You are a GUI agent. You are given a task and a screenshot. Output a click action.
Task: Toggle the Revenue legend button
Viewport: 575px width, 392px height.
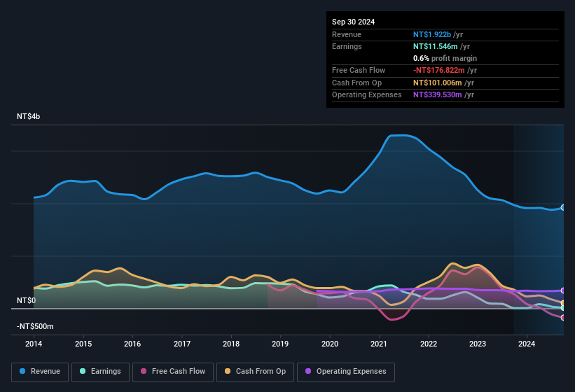pos(40,372)
